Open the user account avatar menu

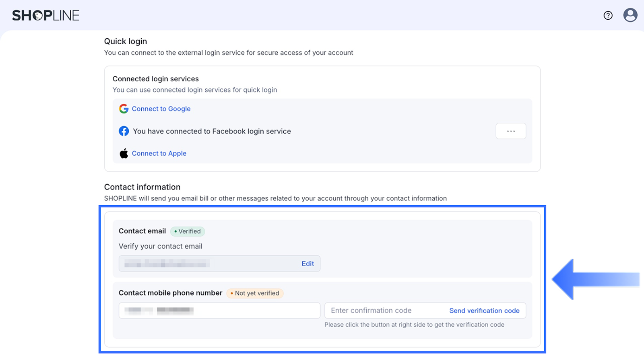630,15
